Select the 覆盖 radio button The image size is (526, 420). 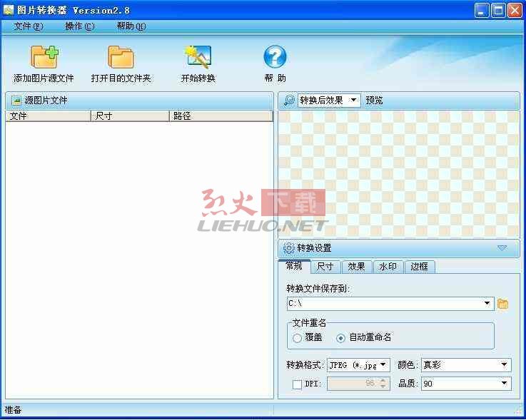point(297,338)
